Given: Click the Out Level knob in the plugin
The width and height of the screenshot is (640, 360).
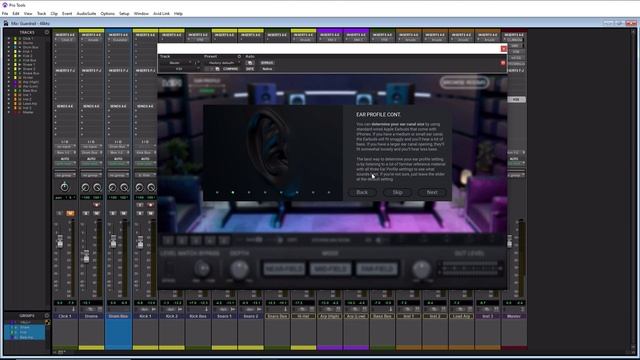Looking at the screenshot, I should click(x=421, y=269).
